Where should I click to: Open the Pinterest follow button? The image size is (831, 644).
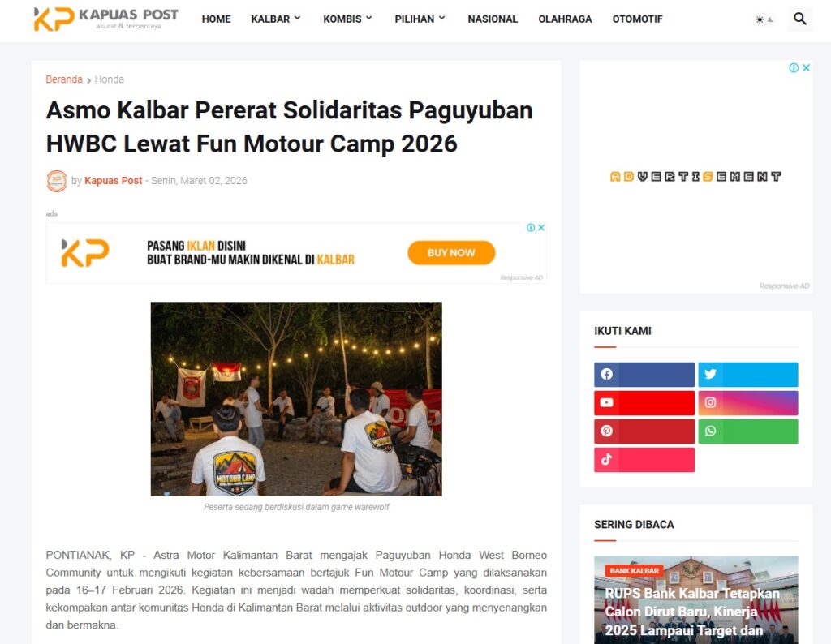[x=644, y=431]
